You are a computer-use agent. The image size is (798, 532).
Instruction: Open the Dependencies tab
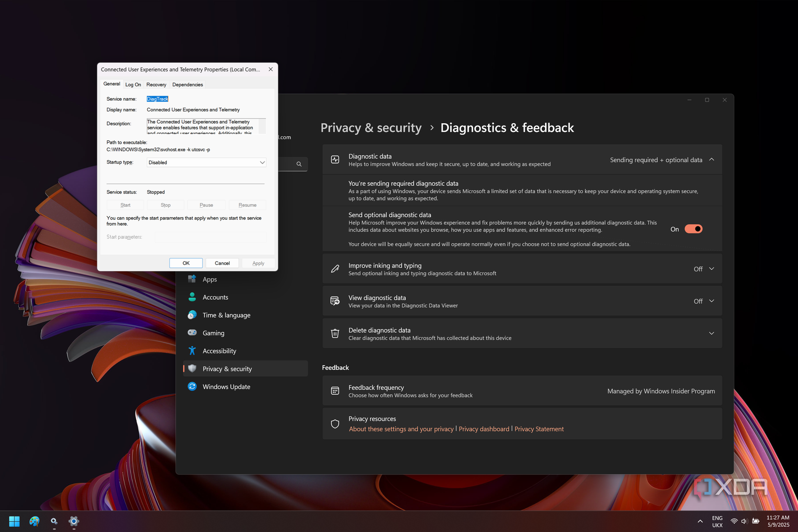pyautogui.click(x=188, y=84)
